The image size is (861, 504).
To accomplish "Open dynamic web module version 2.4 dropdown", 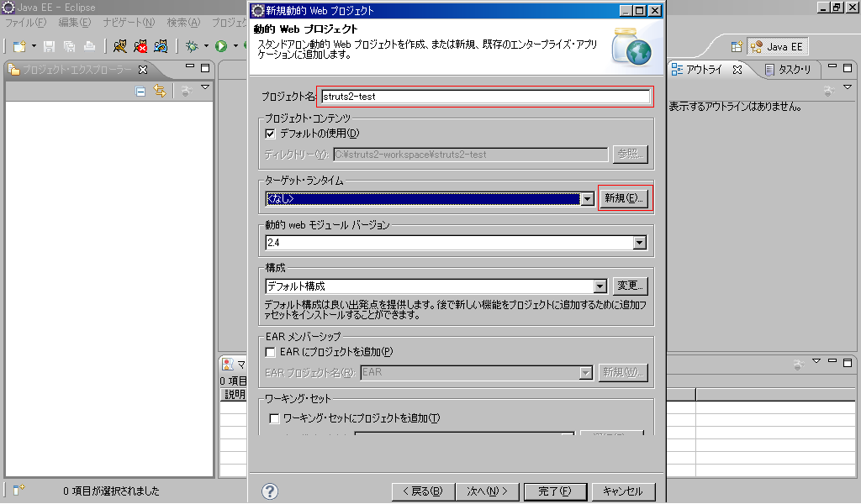I will 640,243.
